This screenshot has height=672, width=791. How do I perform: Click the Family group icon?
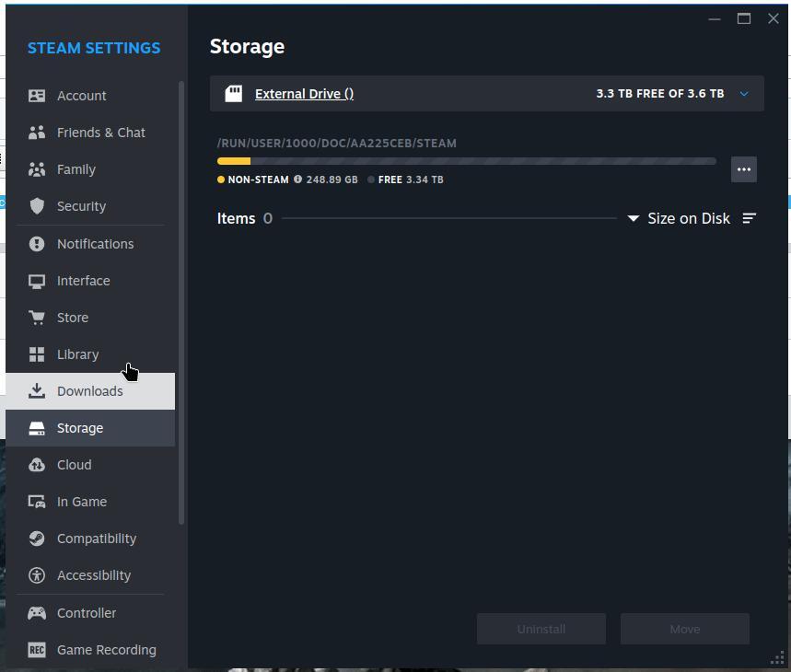tap(36, 169)
